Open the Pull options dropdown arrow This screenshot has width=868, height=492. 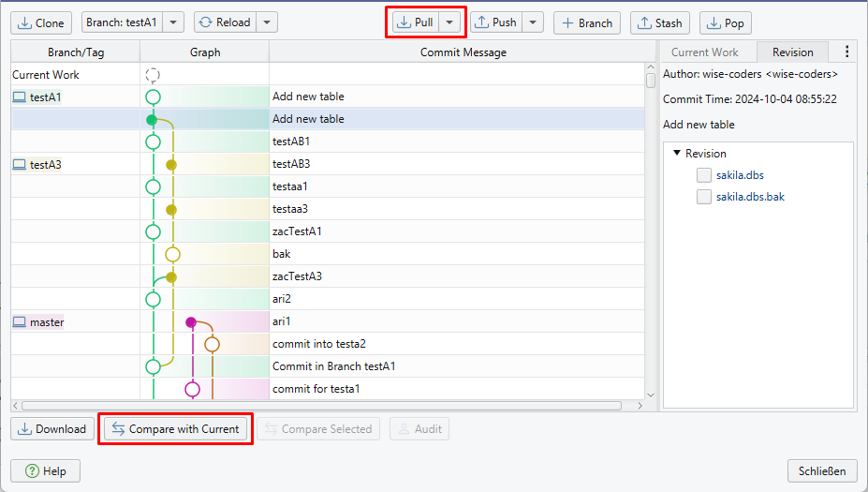pos(449,22)
